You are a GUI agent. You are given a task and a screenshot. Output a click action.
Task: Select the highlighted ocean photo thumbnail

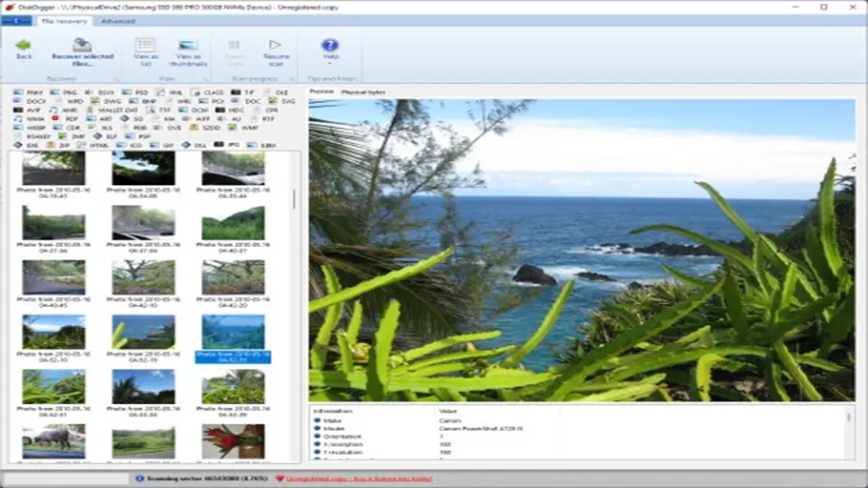pos(233,332)
